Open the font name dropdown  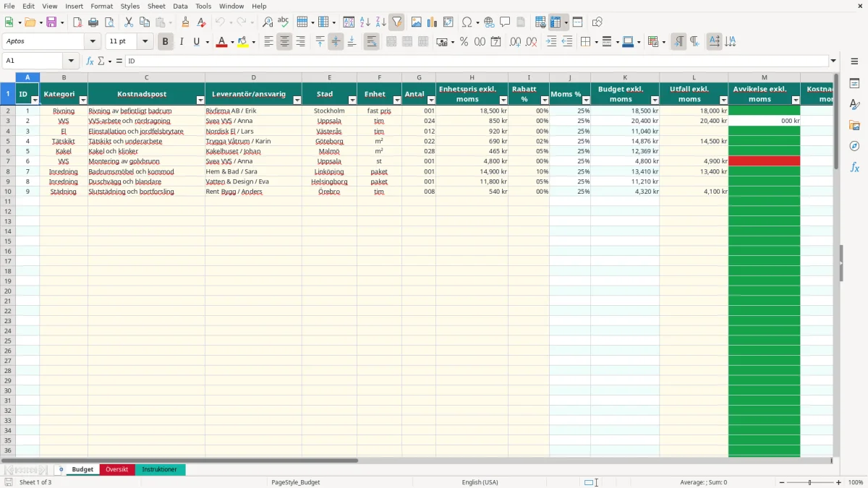coord(92,42)
